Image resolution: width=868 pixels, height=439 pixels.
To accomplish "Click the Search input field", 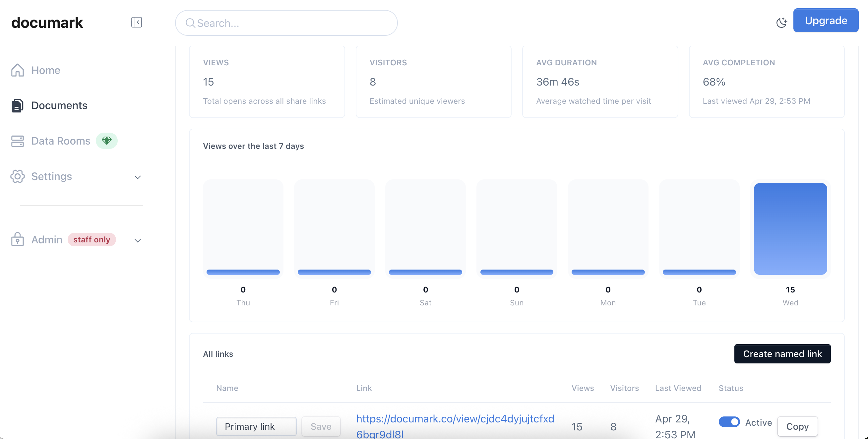I will click(286, 23).
